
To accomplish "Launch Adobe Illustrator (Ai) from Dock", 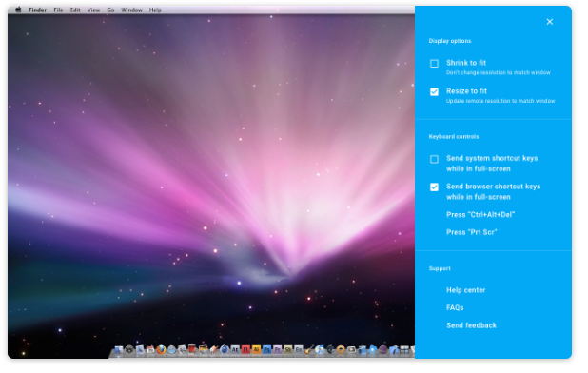I will (x=256, y=350).
